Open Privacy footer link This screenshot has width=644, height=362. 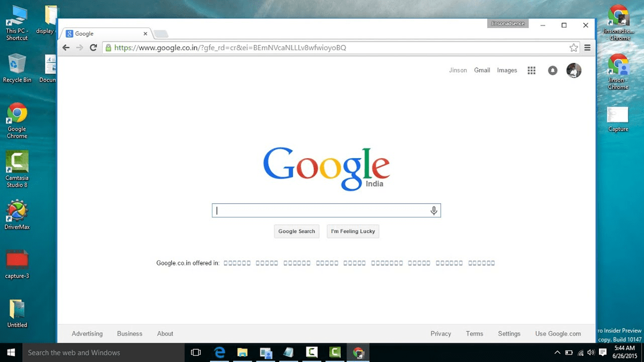click(x=441, y=334)
